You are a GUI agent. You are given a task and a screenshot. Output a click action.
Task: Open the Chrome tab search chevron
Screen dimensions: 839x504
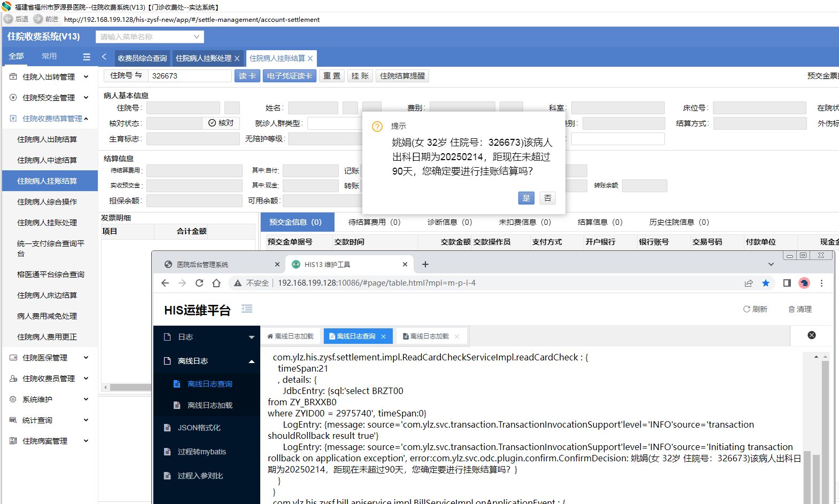(x=771, y=264)
